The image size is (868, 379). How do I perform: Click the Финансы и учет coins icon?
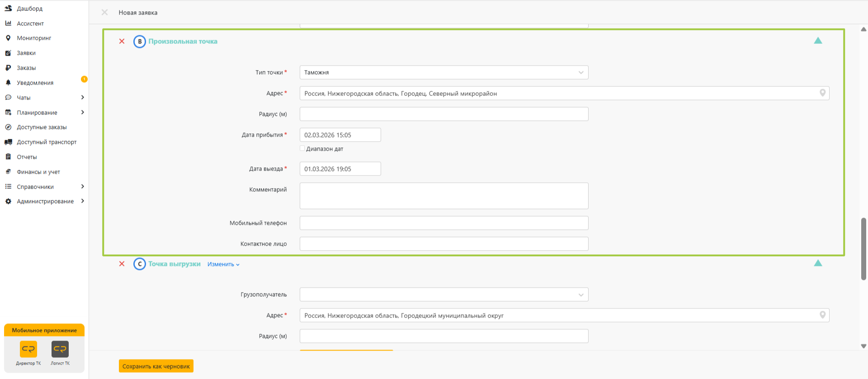pos(8,172)
